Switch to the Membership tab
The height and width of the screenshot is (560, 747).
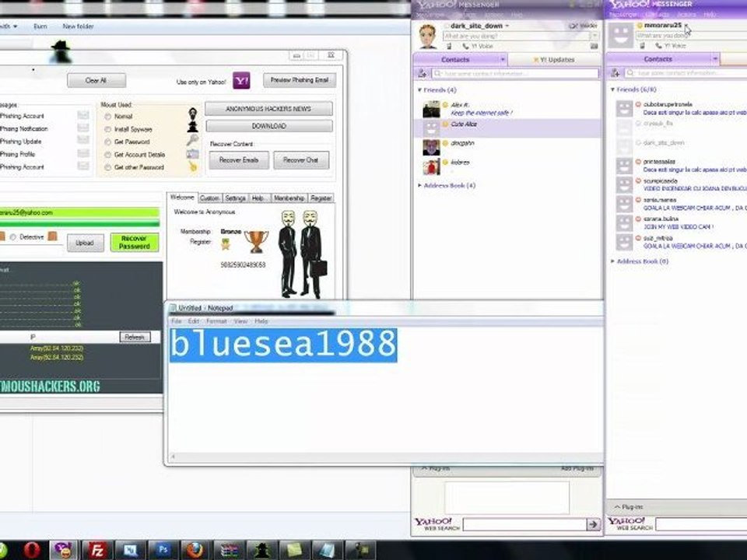pyautogui.click(x=289, y=198)
